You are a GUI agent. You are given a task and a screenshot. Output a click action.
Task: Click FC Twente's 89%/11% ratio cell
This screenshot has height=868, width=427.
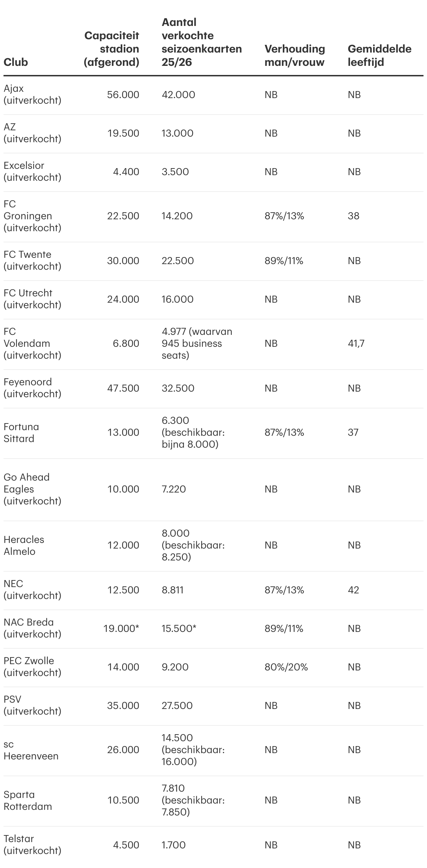284,261
